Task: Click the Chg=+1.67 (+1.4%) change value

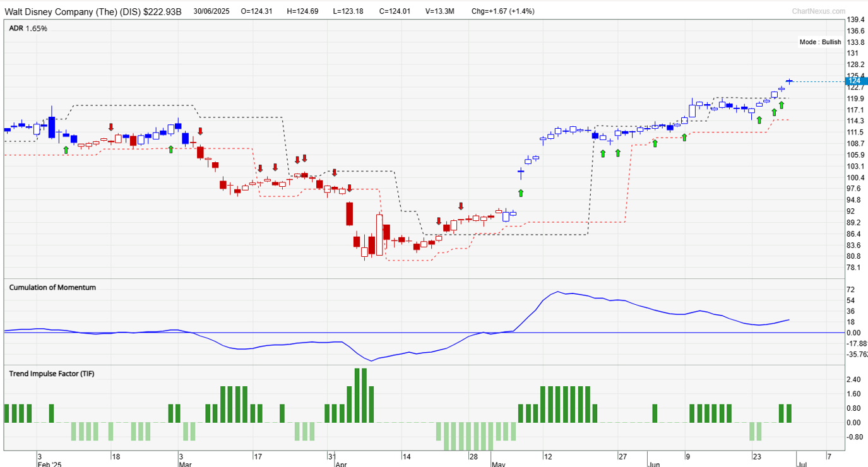Action: click(502, 11)
